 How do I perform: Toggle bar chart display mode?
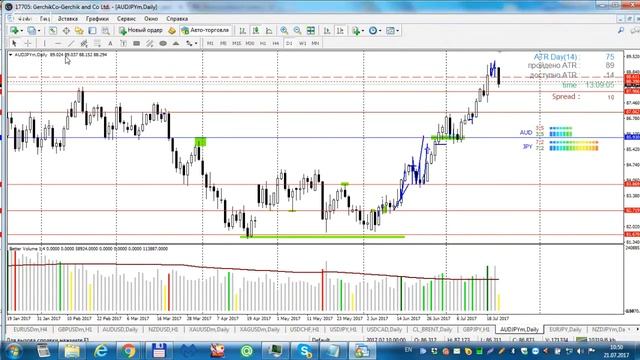tap(242, 31)
